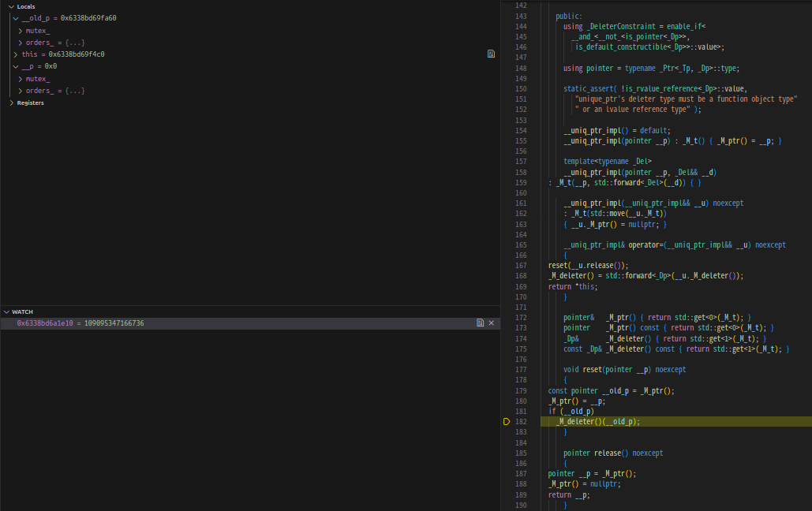This screenshot has width=812, height=511.
Task: Remove the watch expression with X
Action: point(492,323)
